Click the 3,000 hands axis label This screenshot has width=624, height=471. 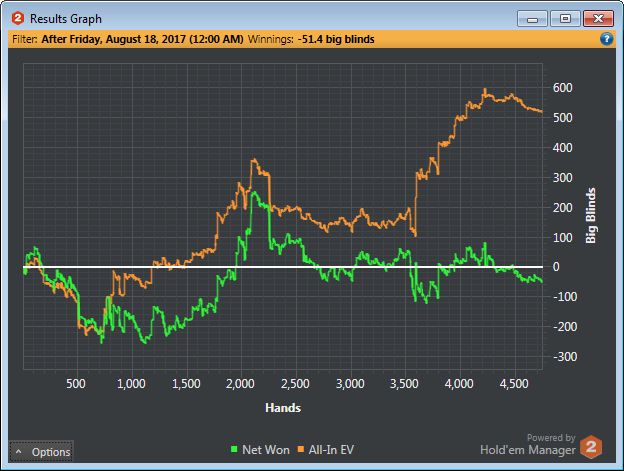pos(350,384)
